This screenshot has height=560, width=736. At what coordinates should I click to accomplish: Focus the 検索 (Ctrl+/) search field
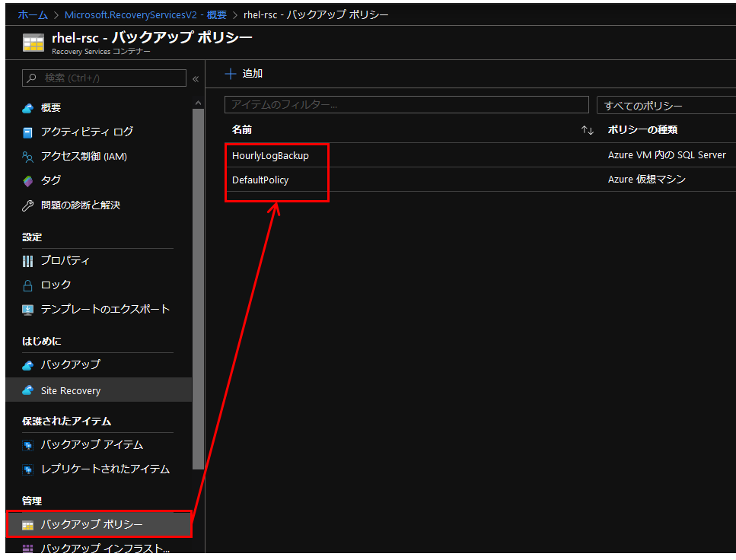(104, 78)
